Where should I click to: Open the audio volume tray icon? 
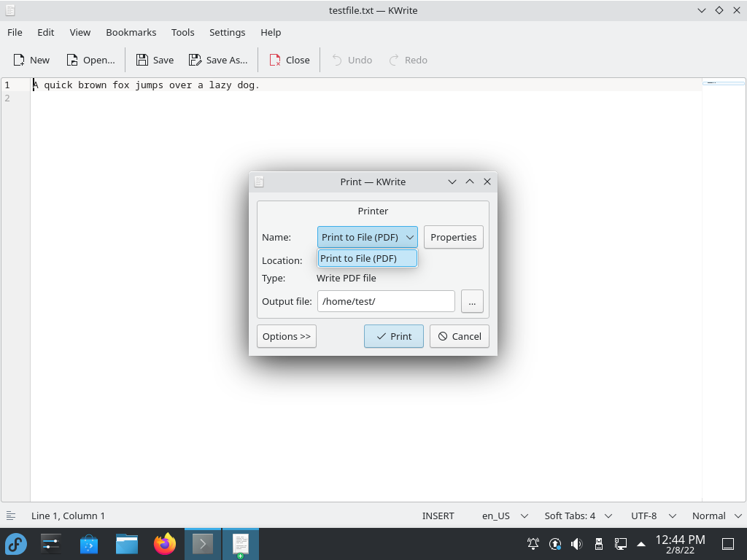(577, 544)
